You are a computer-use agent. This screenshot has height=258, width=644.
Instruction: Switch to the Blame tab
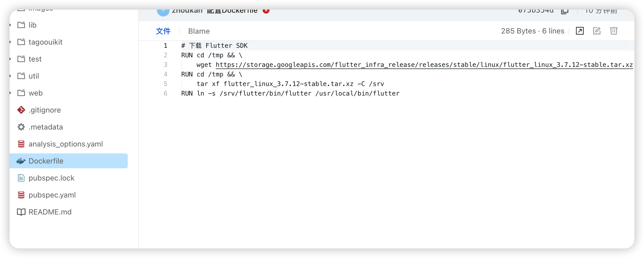[x=199, y=31]
